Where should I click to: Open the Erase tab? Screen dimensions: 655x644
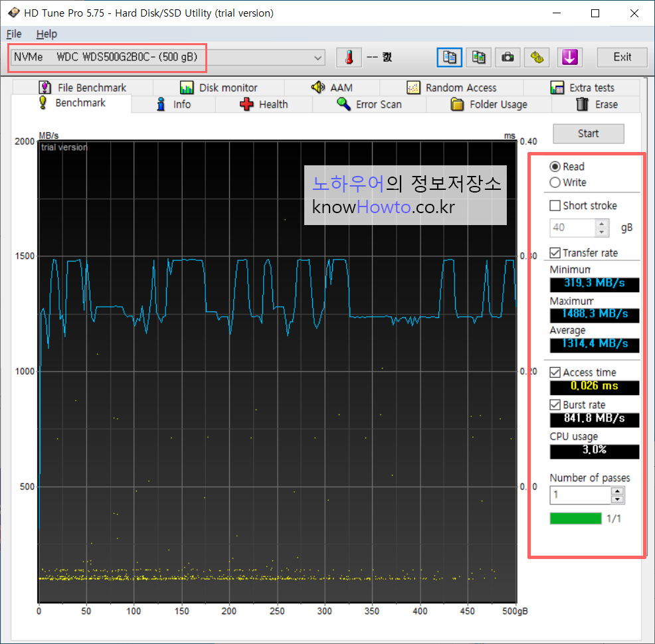pos(596,104)
